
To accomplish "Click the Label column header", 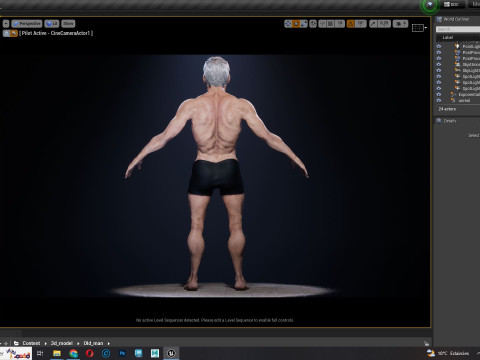I will click(x=447, y=37).
